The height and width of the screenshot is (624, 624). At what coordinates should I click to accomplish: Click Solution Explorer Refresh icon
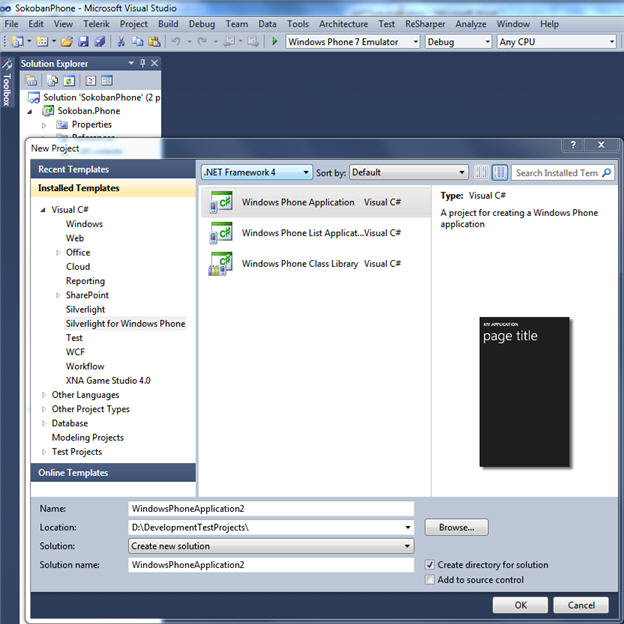[69, 81]
